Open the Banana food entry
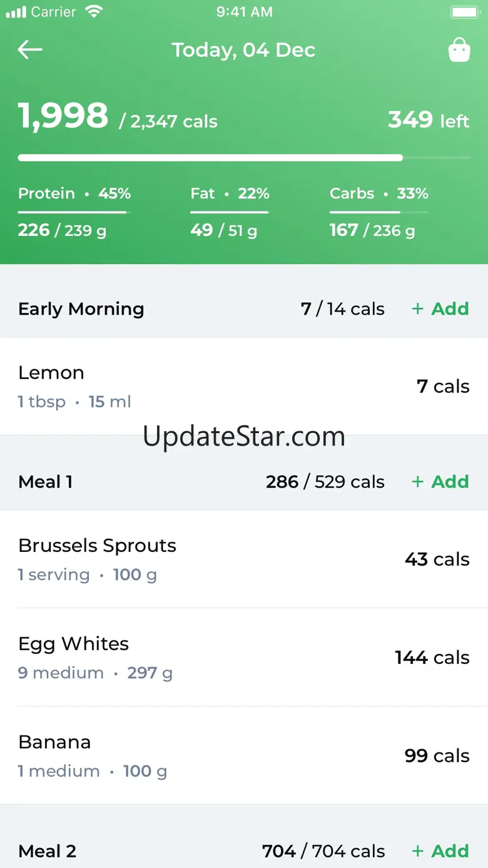488x868 pixels. [x=244, y=755]
